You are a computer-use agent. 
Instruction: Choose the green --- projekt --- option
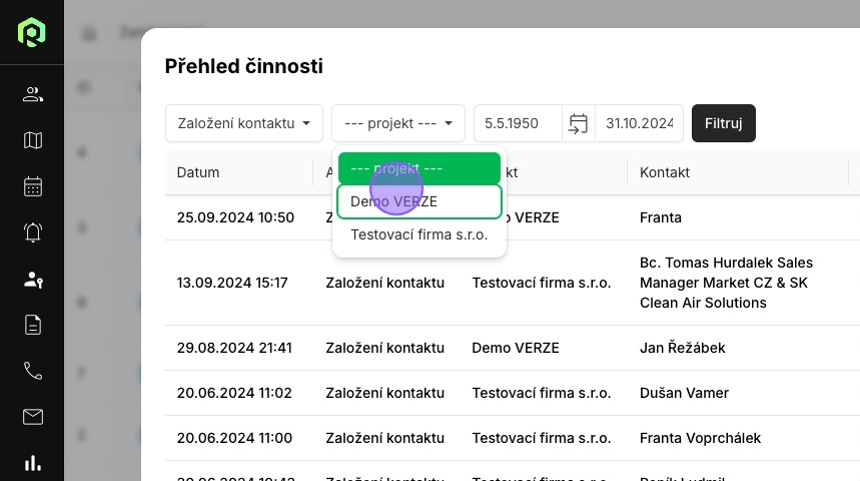419,168
